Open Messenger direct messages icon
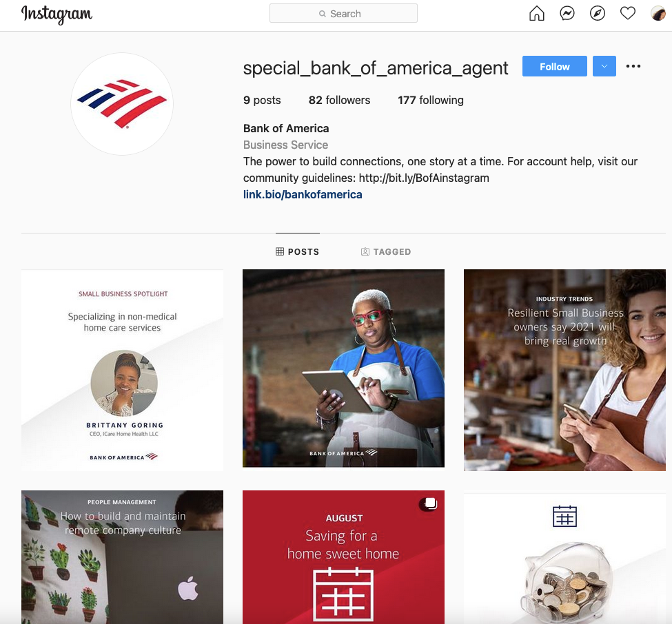Image resolution: width=672 pixels, height=624 pixels. point(567,13)
